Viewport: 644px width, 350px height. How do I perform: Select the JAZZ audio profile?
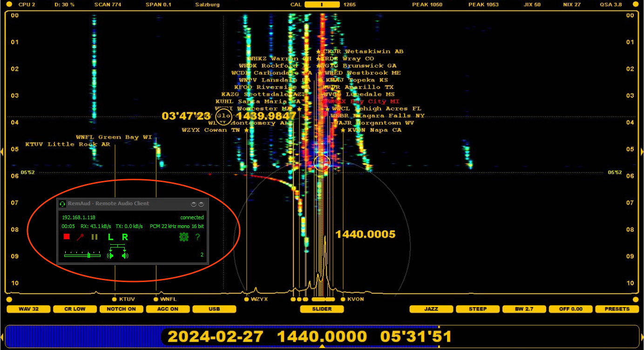tap(431, 309)
